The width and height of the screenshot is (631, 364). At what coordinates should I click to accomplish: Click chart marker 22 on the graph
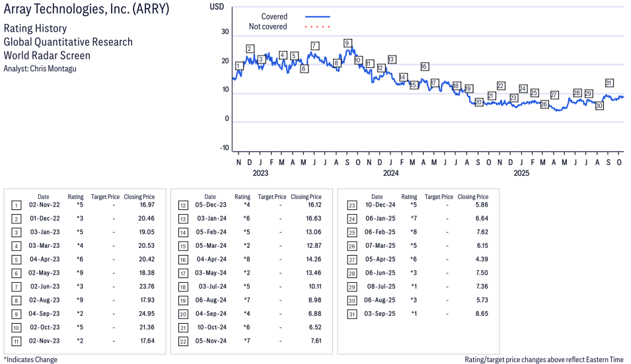point(501,86)
